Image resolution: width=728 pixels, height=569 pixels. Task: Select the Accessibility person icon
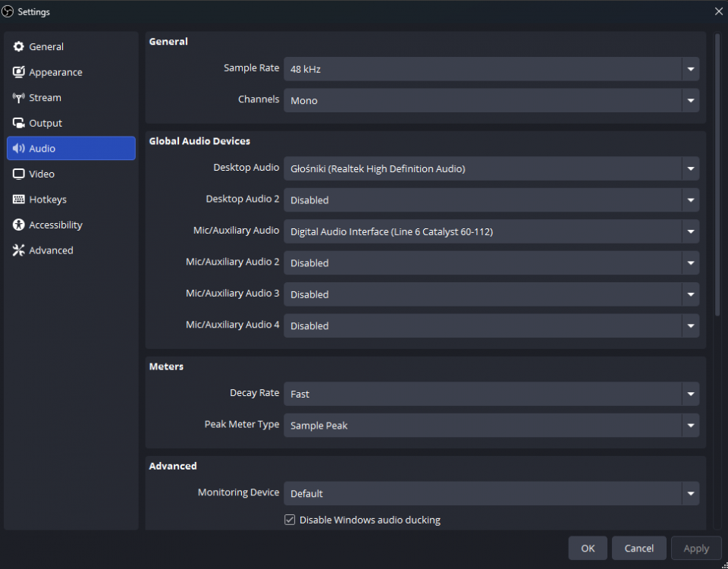point(19,225)
